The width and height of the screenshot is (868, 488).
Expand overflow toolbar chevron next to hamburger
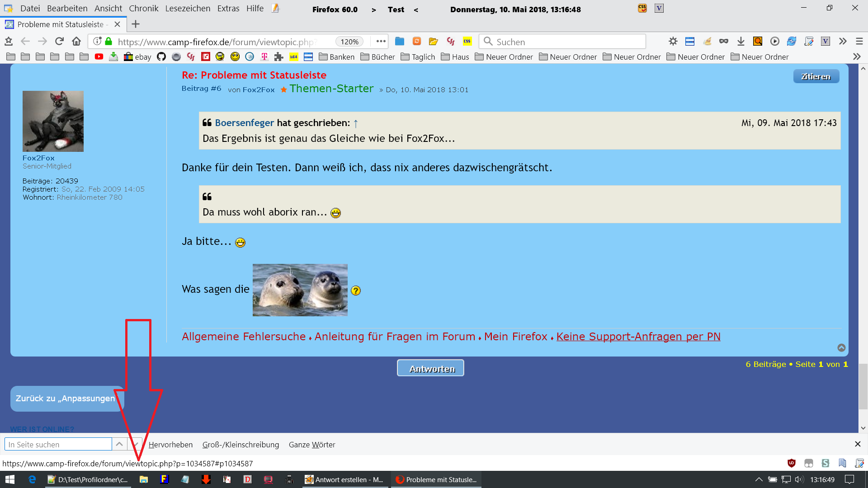click(x=843, y=42)
